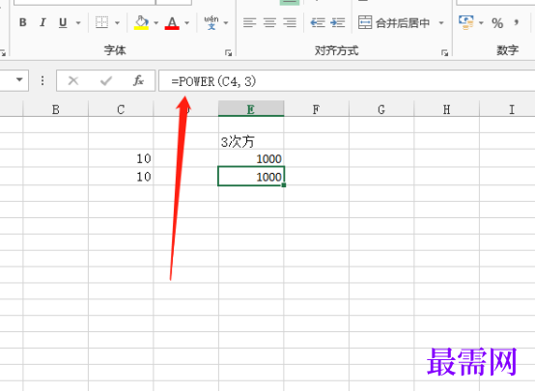
Task: Select column B header
Action: (56, 109)
